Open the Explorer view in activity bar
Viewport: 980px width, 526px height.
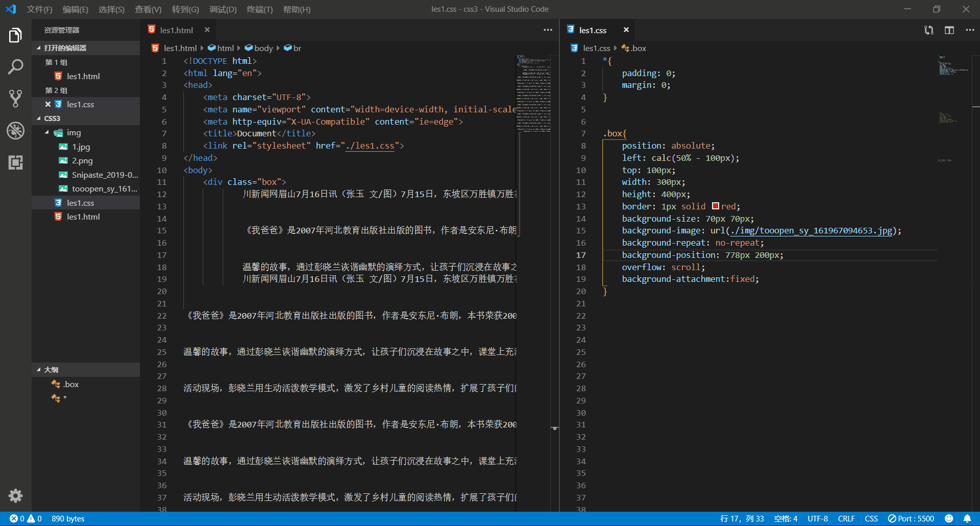point(15,35)
